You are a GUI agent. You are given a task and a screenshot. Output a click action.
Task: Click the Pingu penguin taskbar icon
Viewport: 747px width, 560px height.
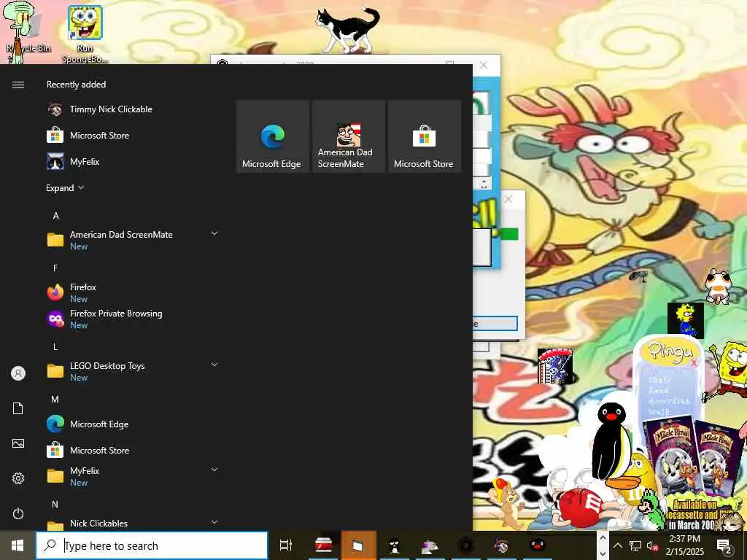point(538,545)
